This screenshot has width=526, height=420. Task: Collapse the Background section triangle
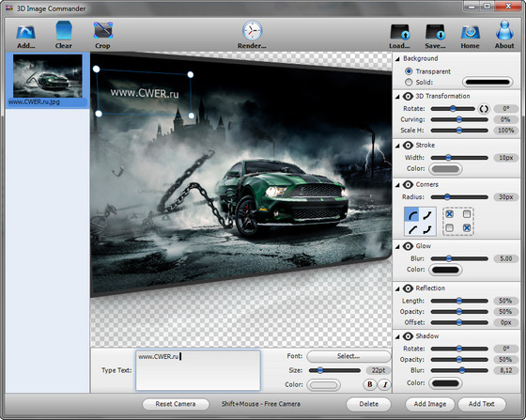point(397,59)
